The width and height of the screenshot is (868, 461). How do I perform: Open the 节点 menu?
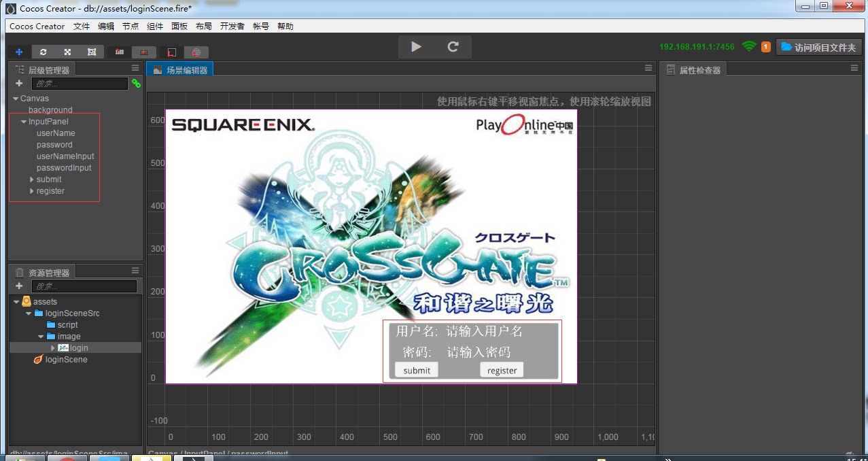131,27
